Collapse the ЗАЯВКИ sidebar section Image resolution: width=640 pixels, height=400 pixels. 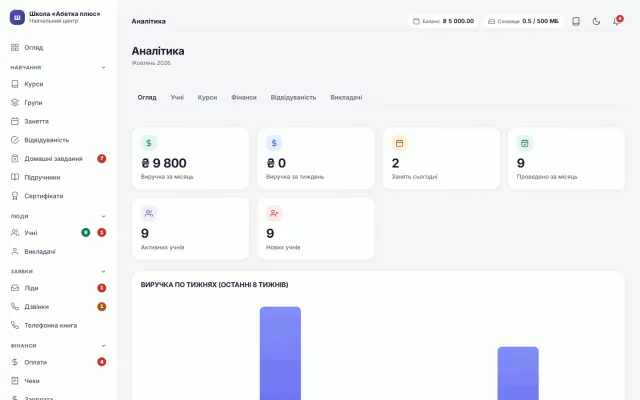click(x=103, y=271)
